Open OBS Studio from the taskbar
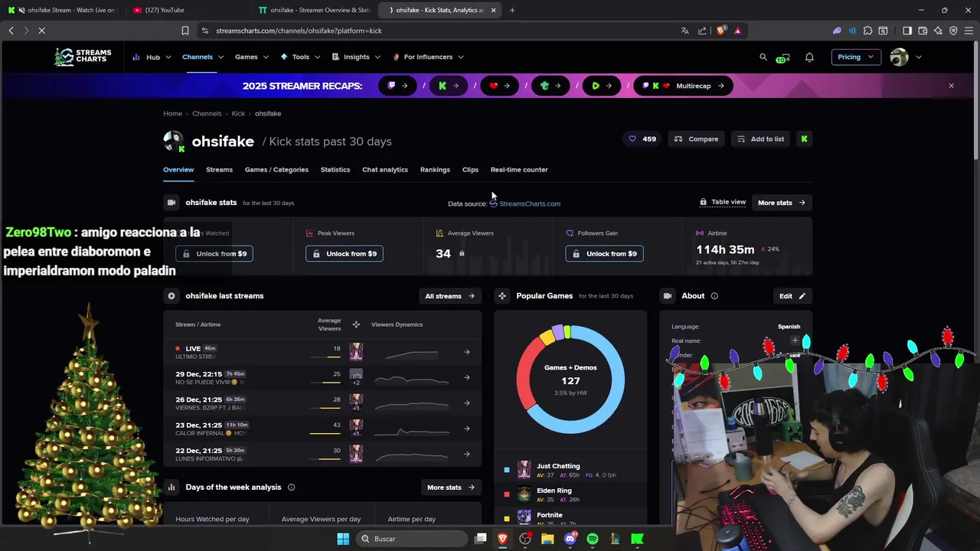 (x=525, y=539)
